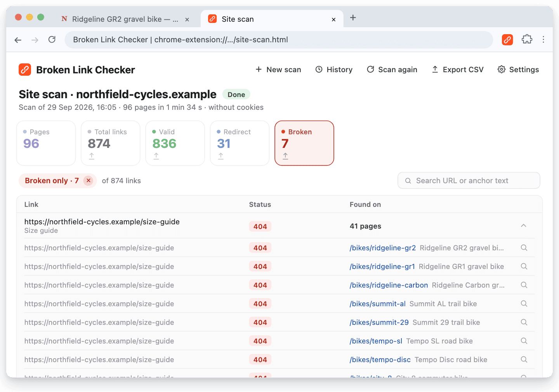Click Export CSV

[x=458, y=69]
